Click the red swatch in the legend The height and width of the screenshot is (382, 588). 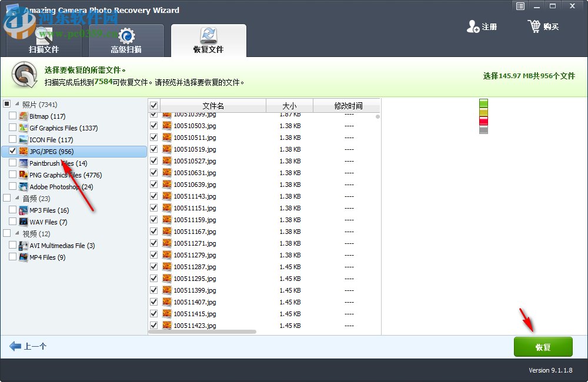click(x=483, y=120)
